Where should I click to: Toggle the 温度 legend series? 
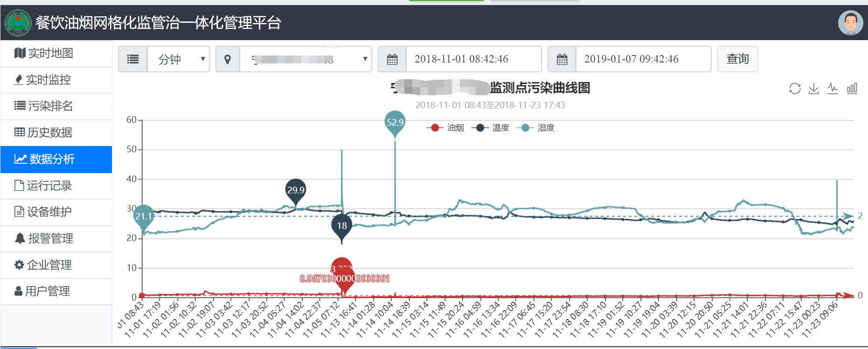(x=491, y=128)
